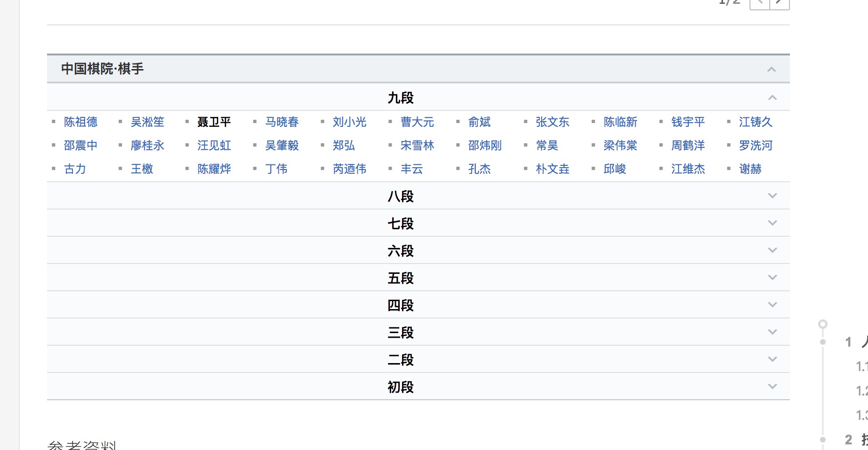Open the 邵震中 player link
Viewport: 868px width, 450px height.
[x=81, y=146]
